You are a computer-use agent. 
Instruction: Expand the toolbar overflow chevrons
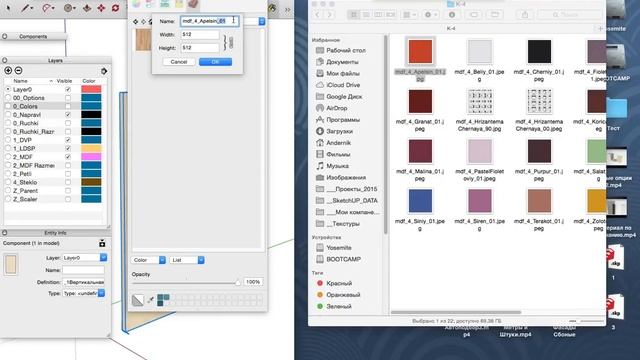288,9
